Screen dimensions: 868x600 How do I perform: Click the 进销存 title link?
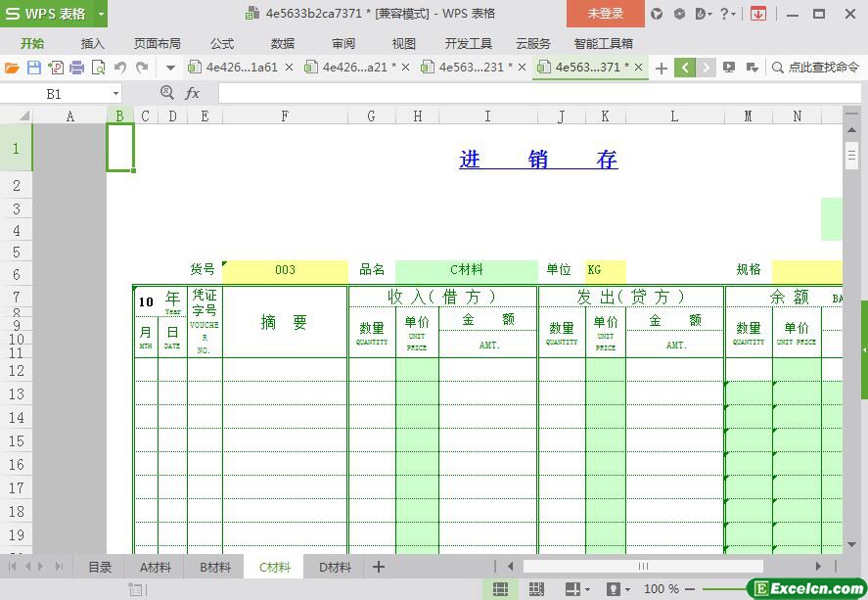pos(538,160)
